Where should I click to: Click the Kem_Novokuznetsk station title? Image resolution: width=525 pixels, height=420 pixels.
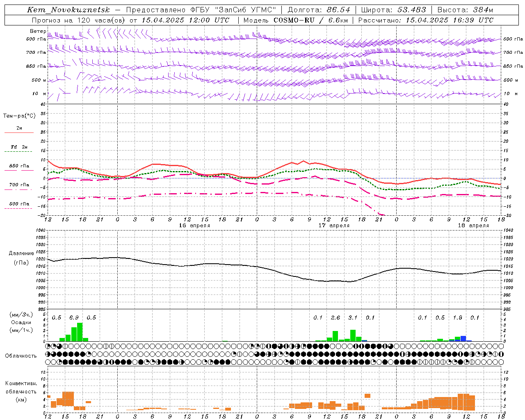pyautogui.click(x=68, y=10)
